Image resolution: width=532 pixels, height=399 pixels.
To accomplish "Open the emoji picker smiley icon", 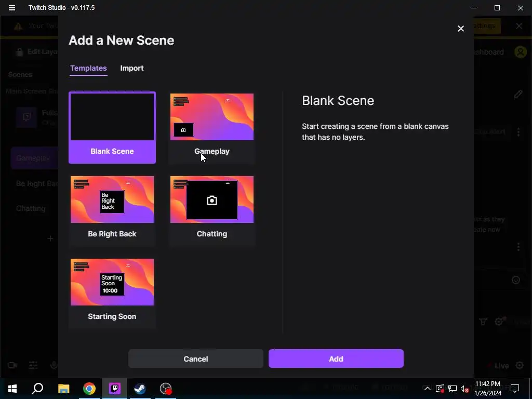I will (x=516, y=280).
